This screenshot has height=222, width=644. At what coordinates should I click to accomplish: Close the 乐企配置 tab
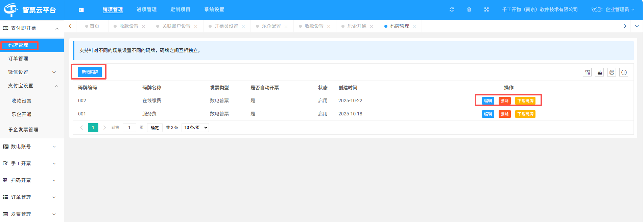[x=286, y=26]
